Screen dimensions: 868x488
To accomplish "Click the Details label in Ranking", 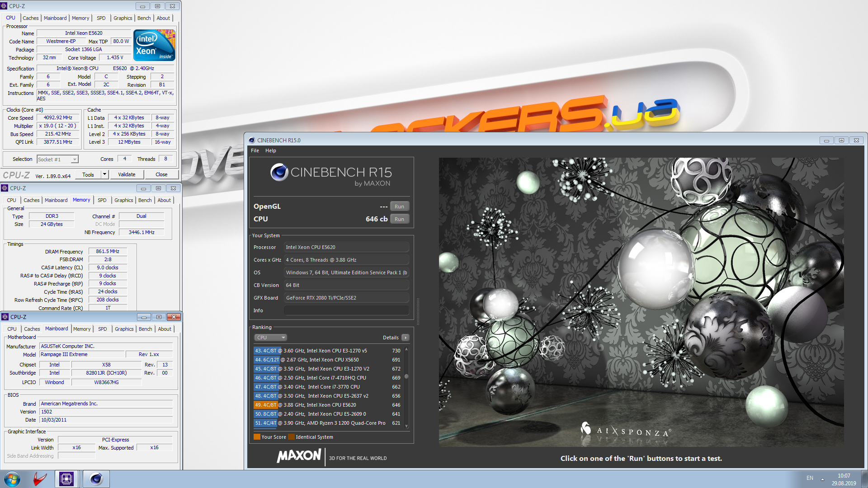I will tap(391, 338).
